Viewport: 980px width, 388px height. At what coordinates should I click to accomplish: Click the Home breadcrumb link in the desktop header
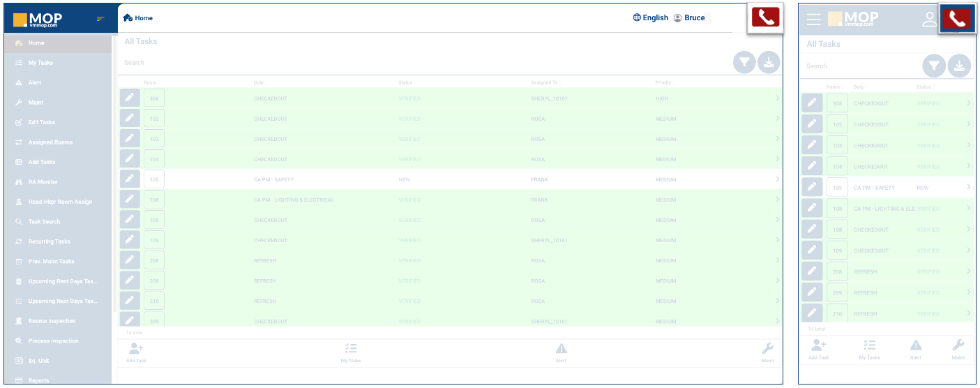(x=138, y=18)
